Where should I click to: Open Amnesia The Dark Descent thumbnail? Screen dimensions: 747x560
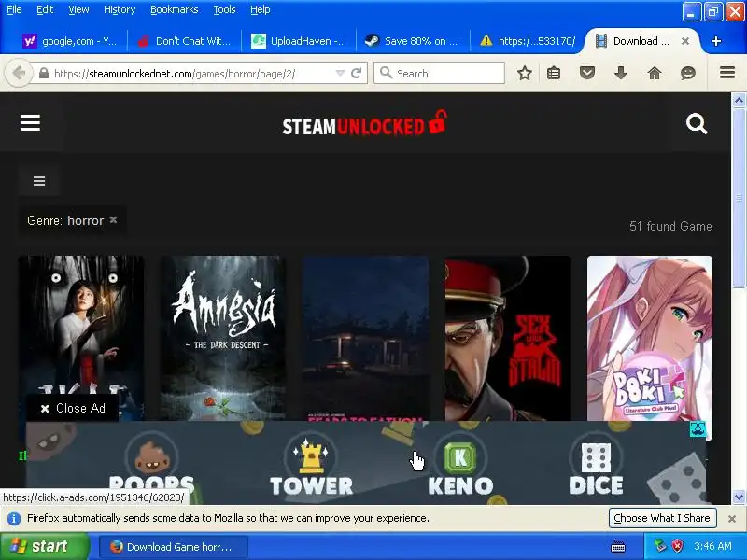(x=223, y=338)
